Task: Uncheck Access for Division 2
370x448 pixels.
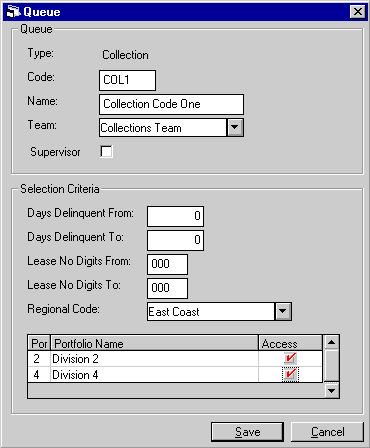Action: [x=290, y=358]
